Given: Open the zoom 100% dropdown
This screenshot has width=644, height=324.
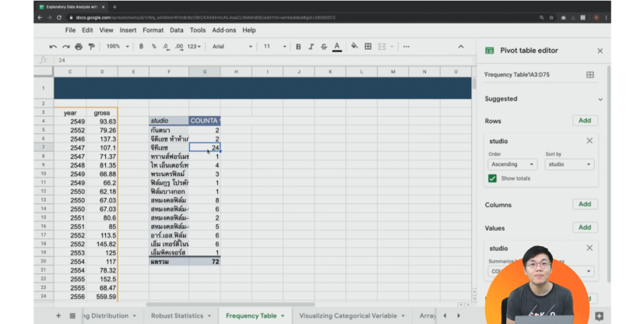Looking at the screenshot, I should click(x=118, y=47).
